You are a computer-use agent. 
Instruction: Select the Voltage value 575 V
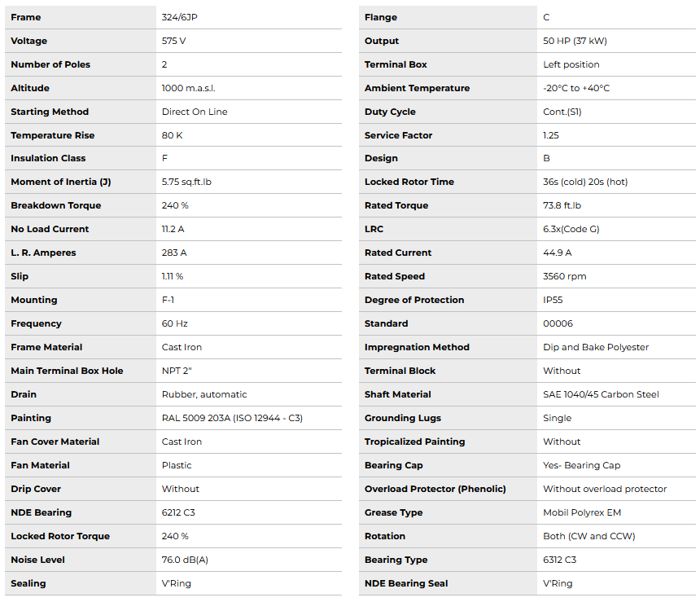point(173,41)
